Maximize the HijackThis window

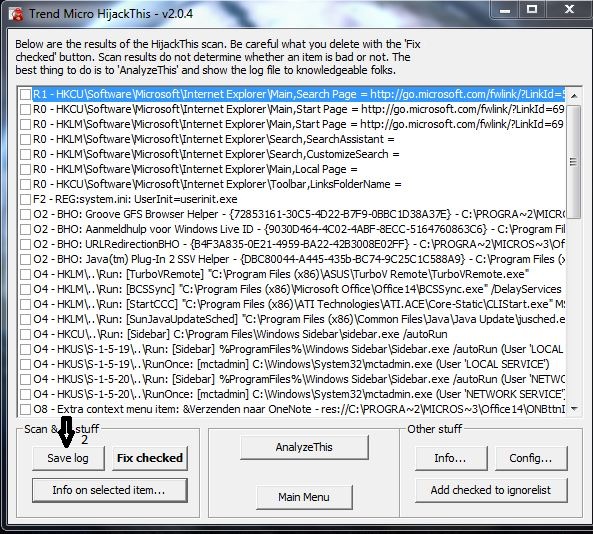(532, 10)
